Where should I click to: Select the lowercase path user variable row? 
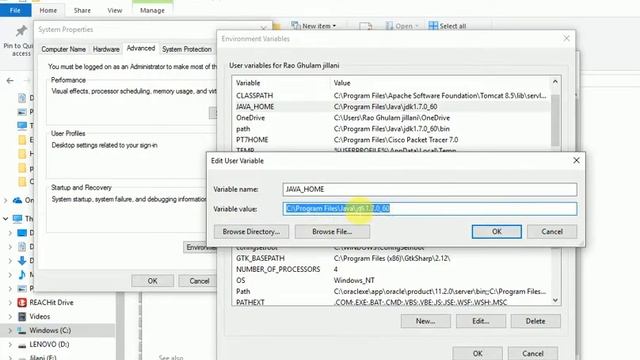pyautogui.click(x=392, y=129)
